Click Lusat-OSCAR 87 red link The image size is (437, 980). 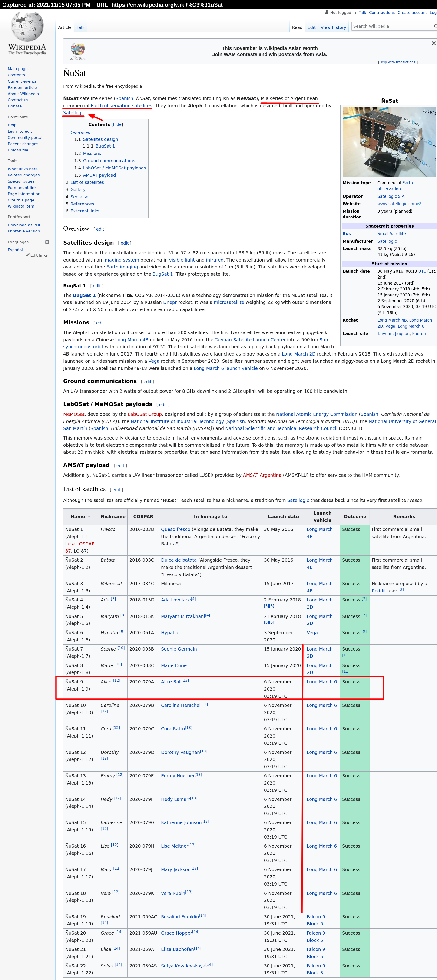[x=80, y=547]
